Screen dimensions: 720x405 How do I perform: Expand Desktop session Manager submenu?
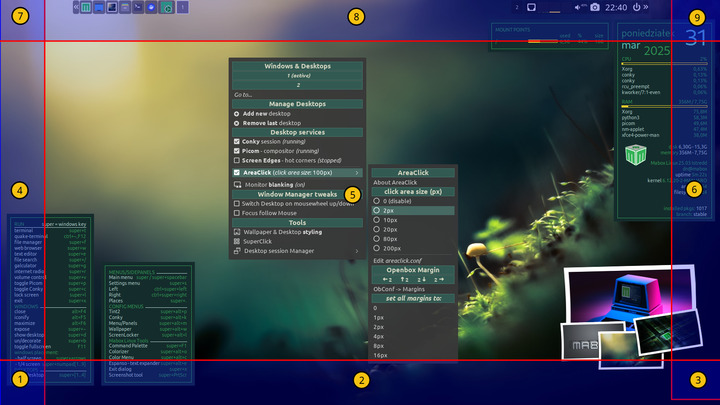point(356,251)
